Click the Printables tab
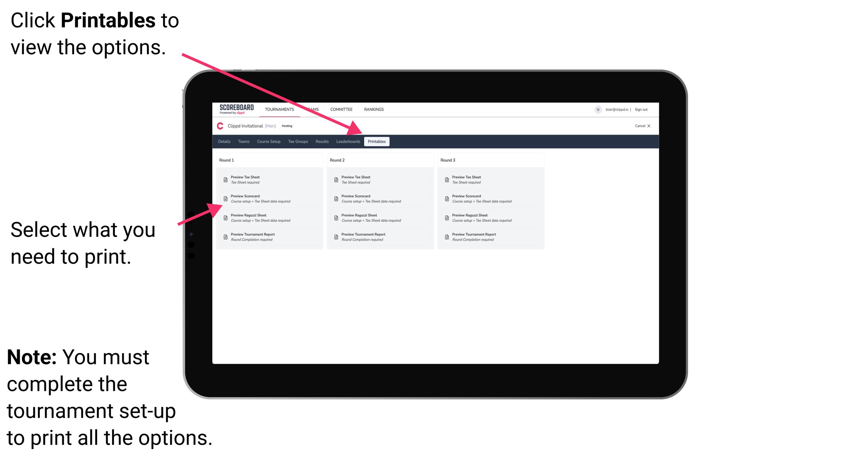The image size is (868, 467). point(376,142)
